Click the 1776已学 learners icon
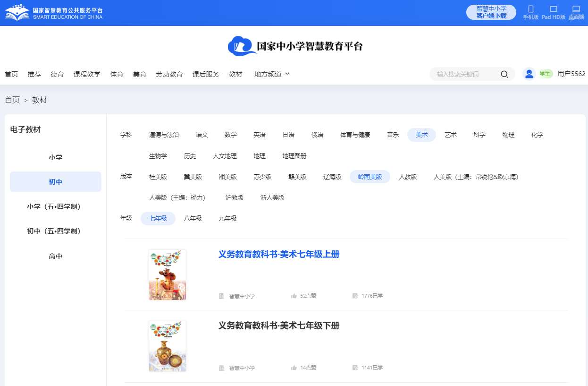588x386 pixels. 355,296
